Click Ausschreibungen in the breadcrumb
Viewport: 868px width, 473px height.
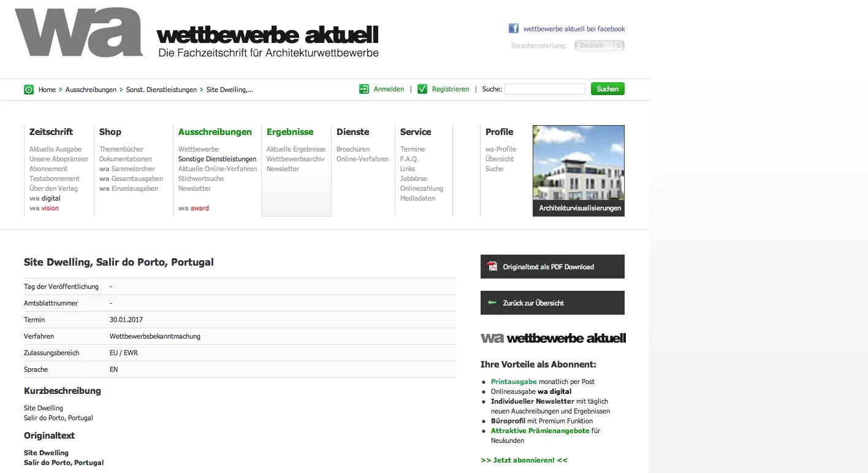pyautogui.click(x=91, y=90)
